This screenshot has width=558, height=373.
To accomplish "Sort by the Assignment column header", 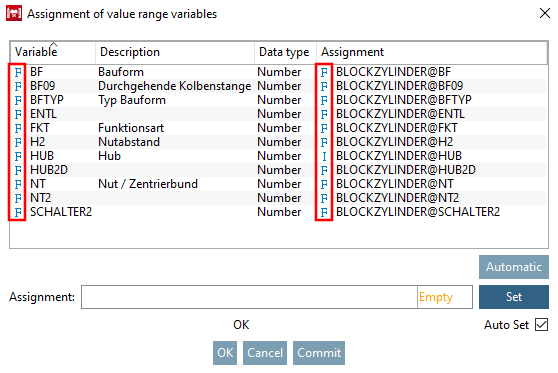I will coord(432,52).
